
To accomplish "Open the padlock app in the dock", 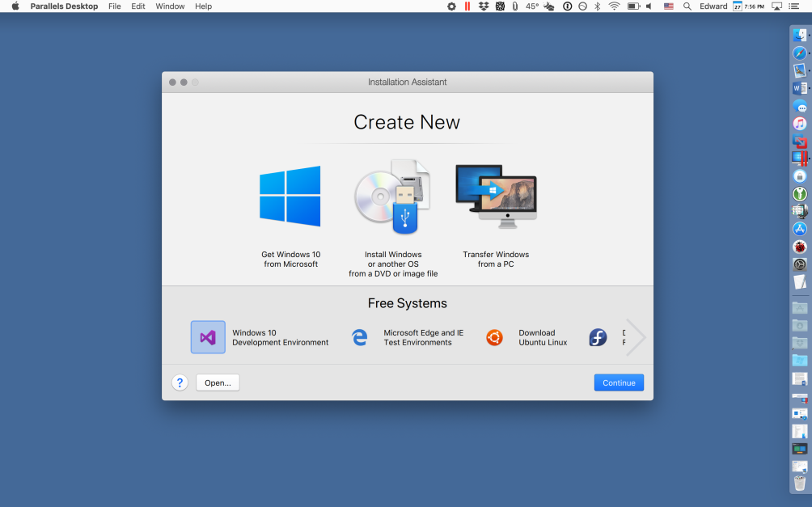I will pos(800,176).
